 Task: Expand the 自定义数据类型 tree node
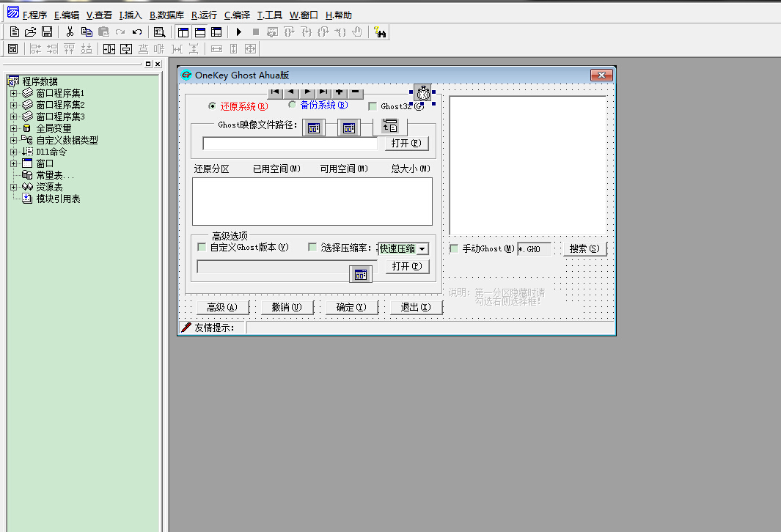[13, 141]
